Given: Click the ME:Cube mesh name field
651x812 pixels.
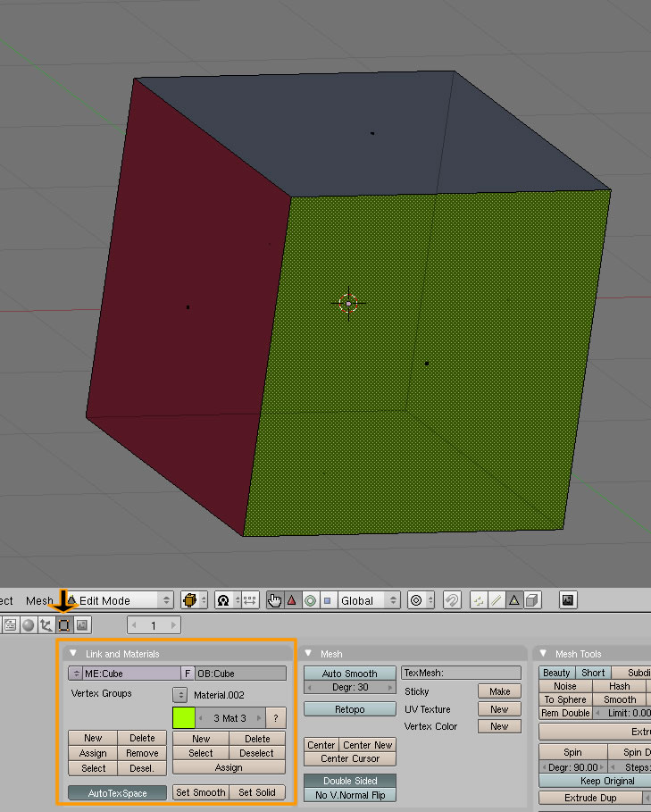Looking at the screenshot, I should tap(131, 674).
